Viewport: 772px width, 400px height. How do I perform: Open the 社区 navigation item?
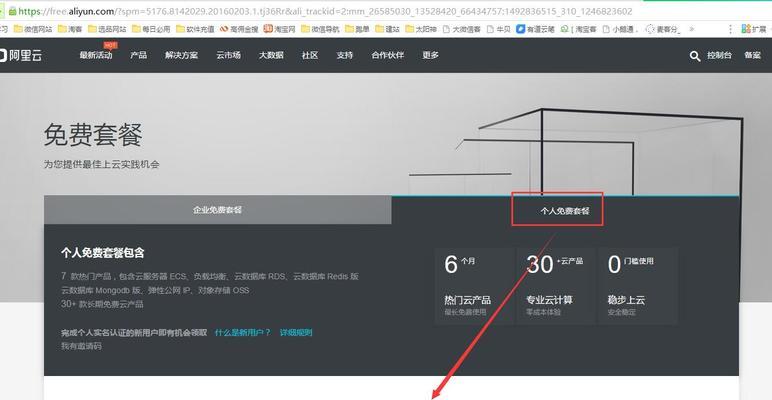coord(310,55)
